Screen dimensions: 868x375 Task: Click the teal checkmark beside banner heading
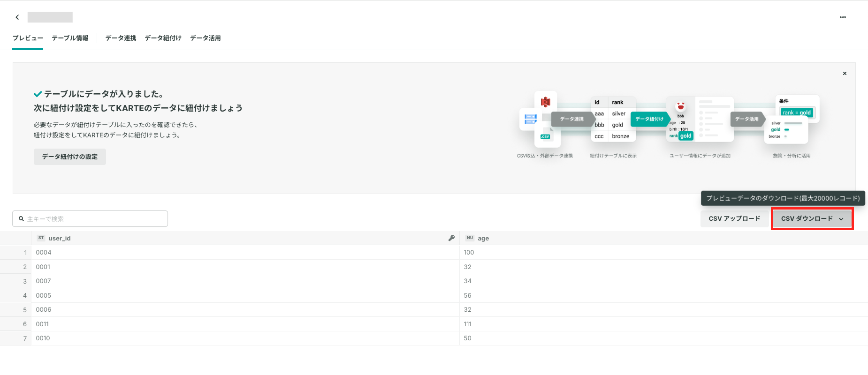pos(38,94)
